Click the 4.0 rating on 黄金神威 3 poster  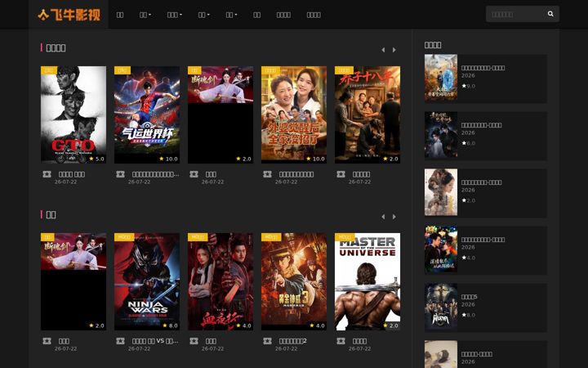coord(317,325)
